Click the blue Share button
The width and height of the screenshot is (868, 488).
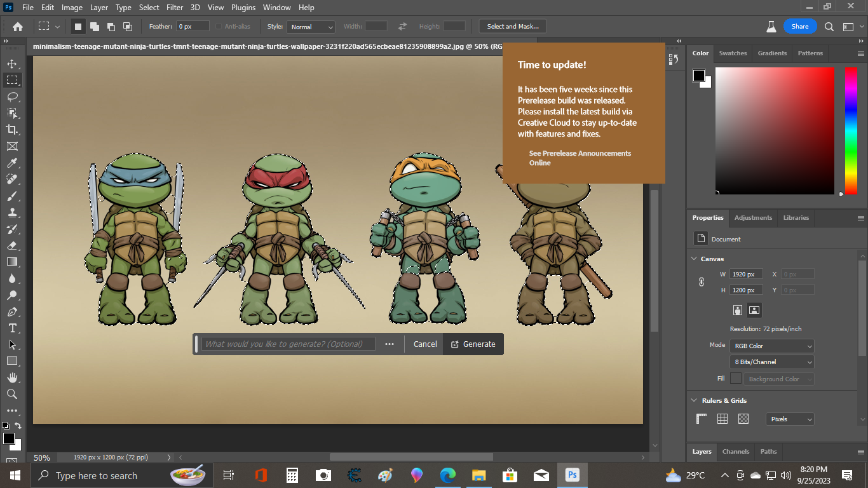[800, 27]
